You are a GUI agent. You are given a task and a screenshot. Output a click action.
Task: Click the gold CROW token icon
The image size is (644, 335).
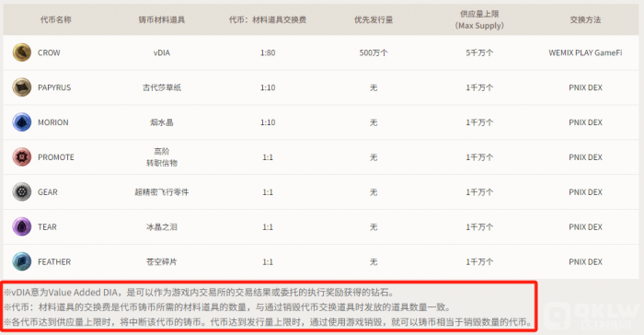tap(22, 52)
